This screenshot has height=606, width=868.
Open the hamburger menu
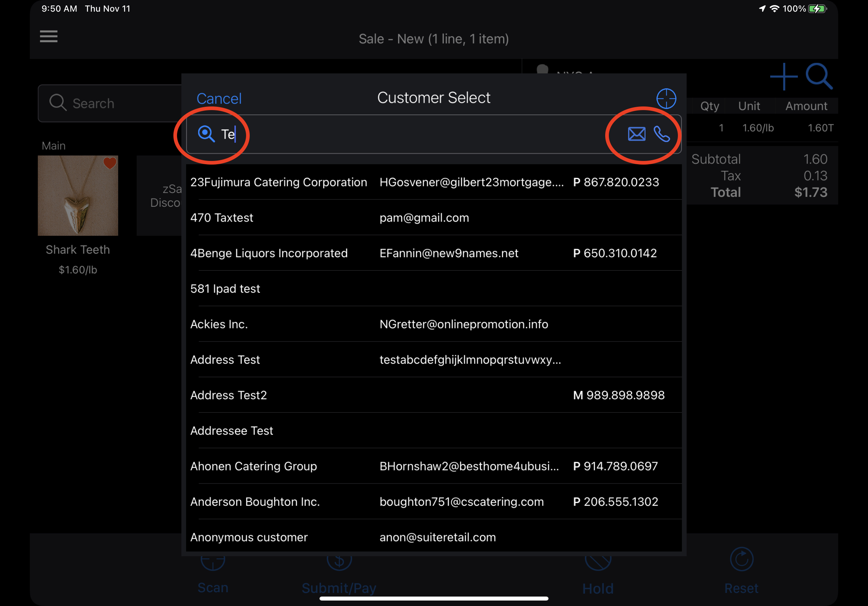pyautogui.click(x=49, y=37)
